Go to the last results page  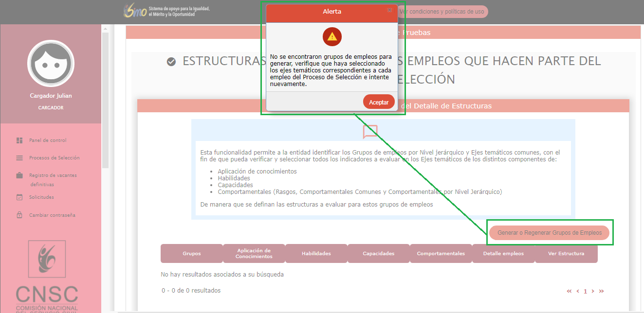(x=601, y=291)
